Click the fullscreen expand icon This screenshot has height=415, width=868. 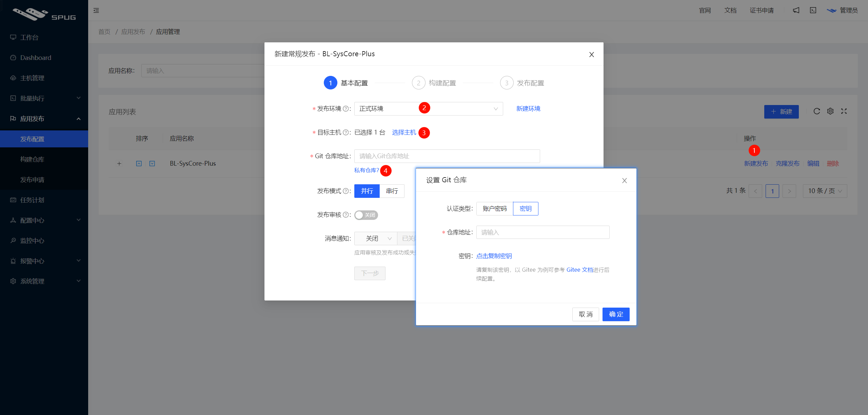click(x=844, y=111)
